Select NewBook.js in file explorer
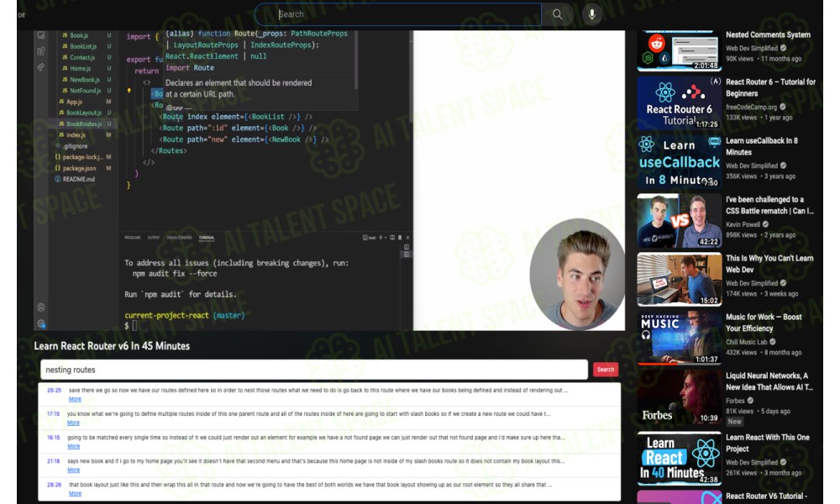The image size is (840, 504). click(87, 80)
